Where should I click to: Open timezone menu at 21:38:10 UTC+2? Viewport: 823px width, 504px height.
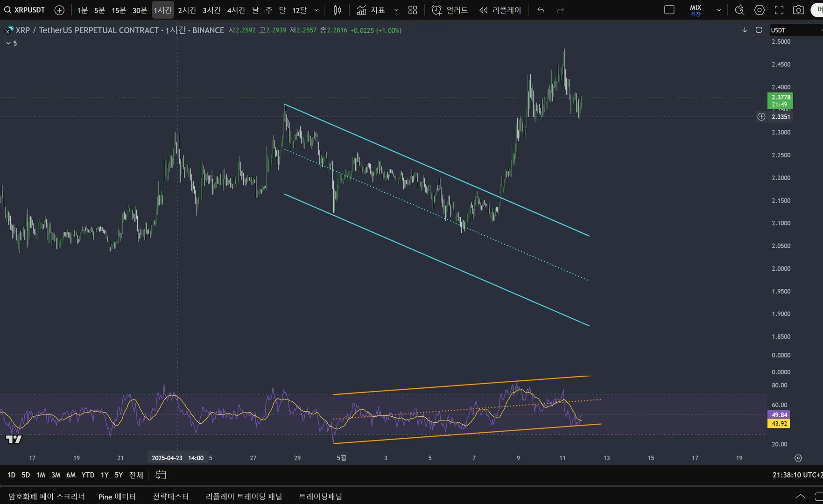[797, 475]
